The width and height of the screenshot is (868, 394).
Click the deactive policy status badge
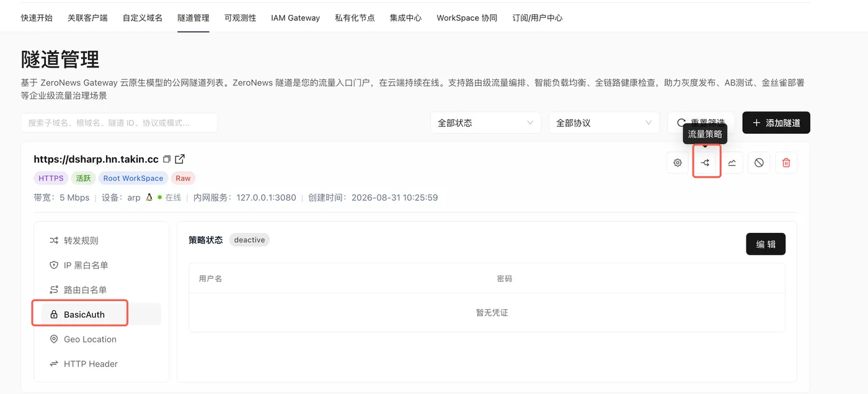coord(249,240)
